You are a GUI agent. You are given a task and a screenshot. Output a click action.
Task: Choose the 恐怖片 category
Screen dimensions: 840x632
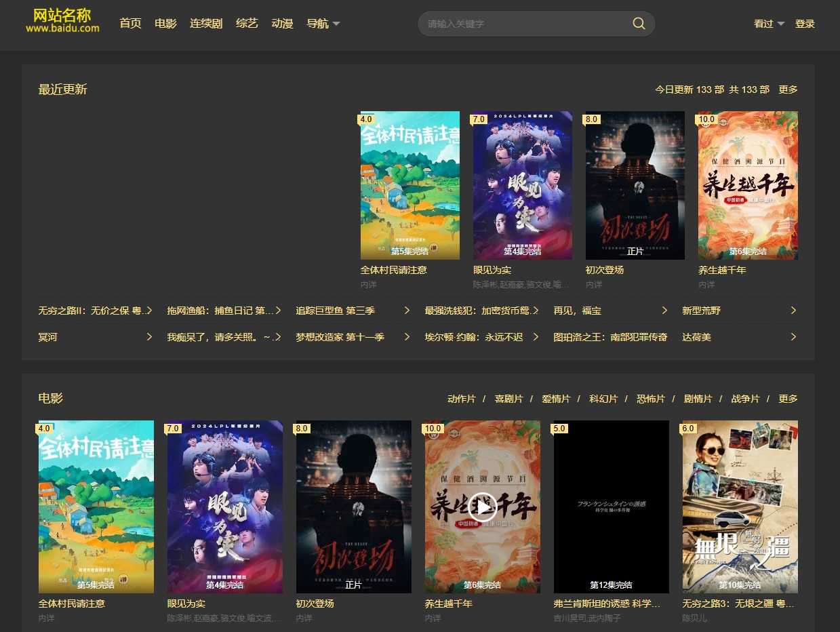click(x=651, y=399)
